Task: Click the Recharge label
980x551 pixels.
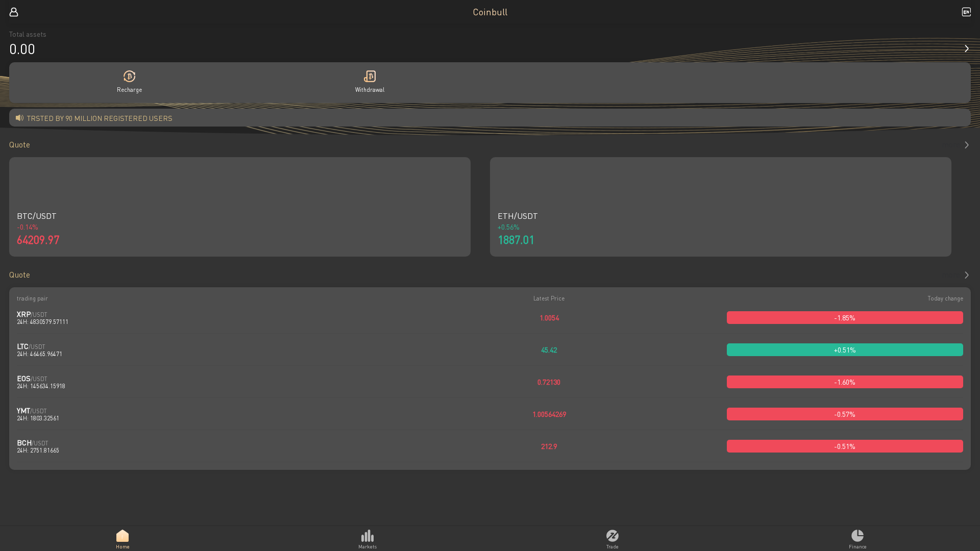Action: (x=130, y=90)
